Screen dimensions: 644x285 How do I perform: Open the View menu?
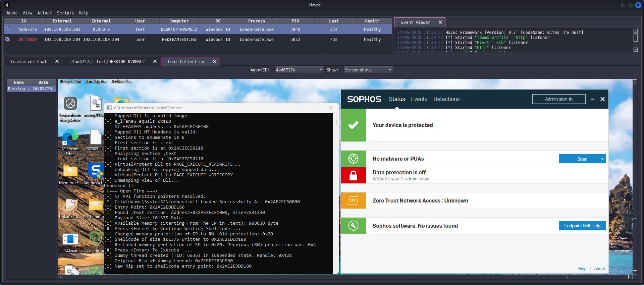(28, 13)
